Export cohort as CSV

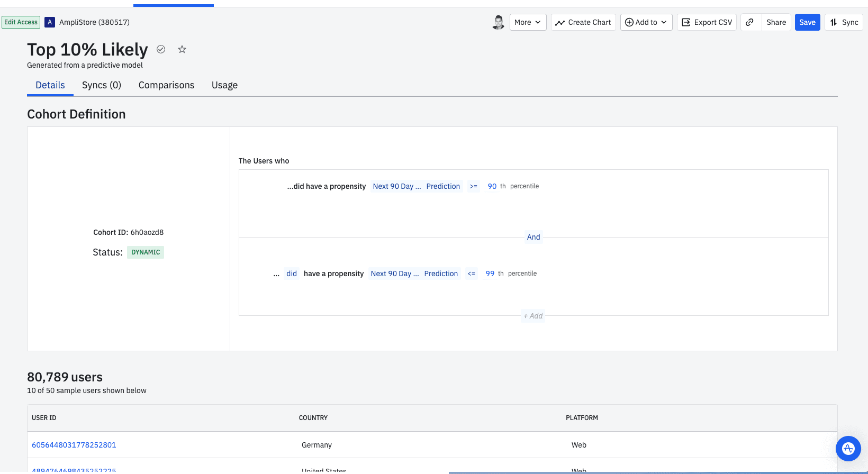(707, 22)
